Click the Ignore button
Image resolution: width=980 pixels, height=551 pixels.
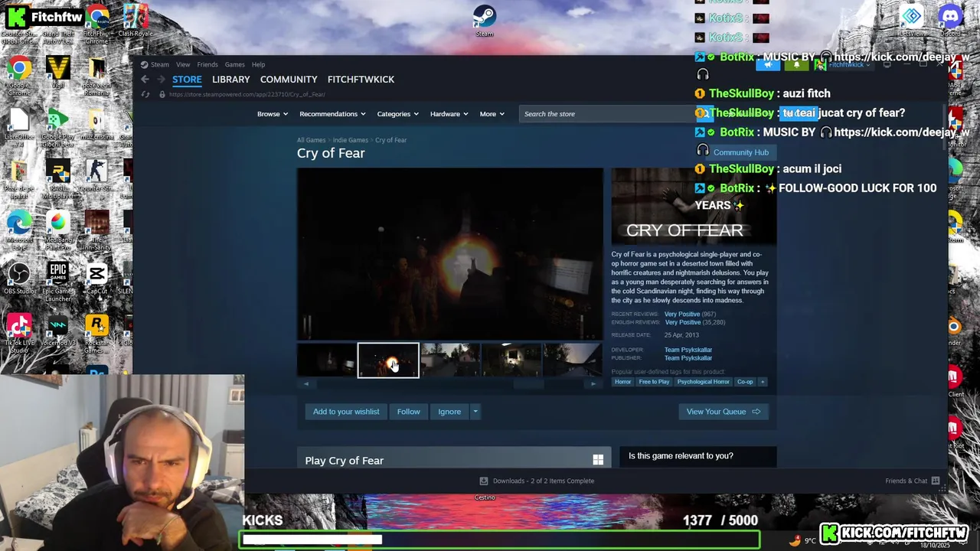click(x=449, y=412)
